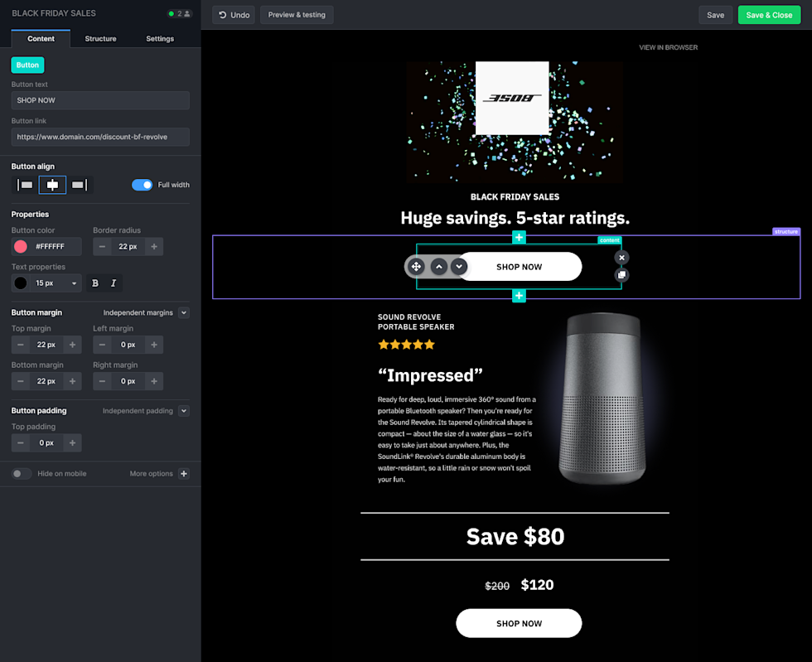Move the button block down using the chevron
The height and width of the screenshot is (662, 812).
pos(459,266)
